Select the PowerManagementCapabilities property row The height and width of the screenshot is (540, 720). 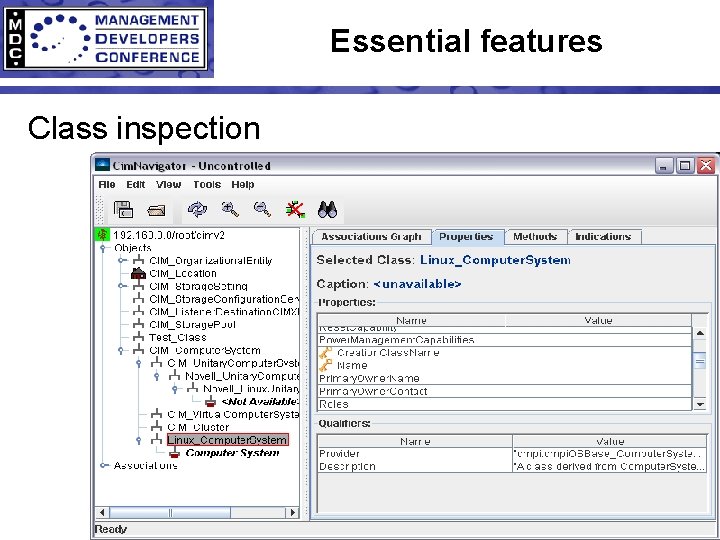[x=504, y=340]
